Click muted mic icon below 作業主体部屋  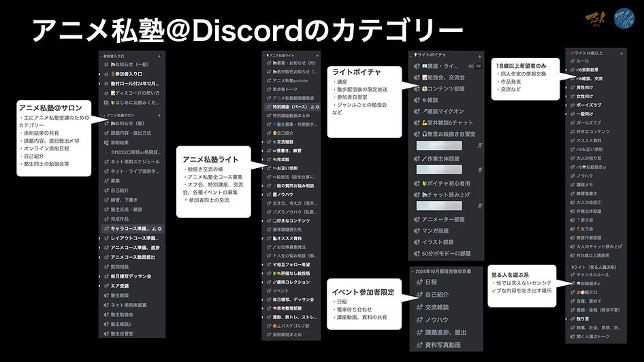pos(480,169)
